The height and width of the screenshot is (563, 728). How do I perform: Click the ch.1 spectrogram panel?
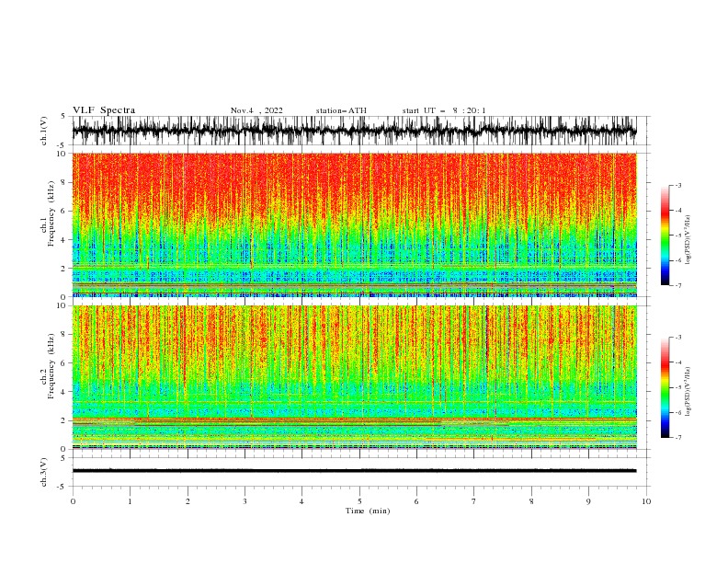(x=354, y=224)
